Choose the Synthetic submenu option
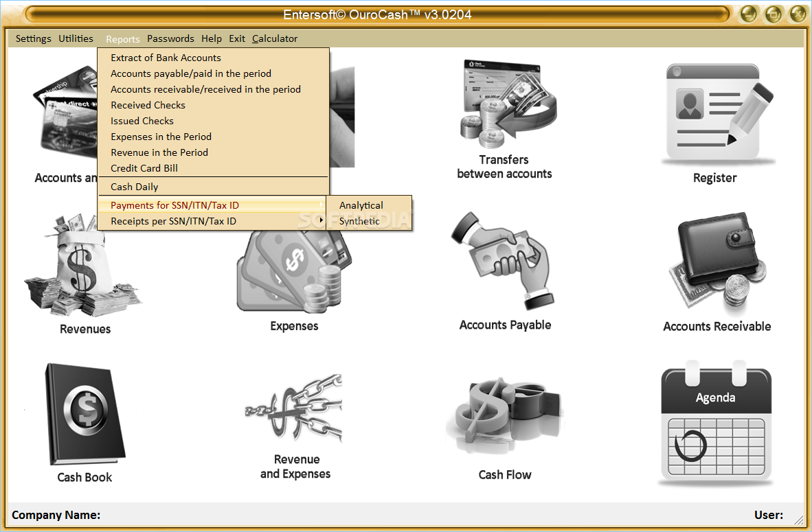 point(369,221)
